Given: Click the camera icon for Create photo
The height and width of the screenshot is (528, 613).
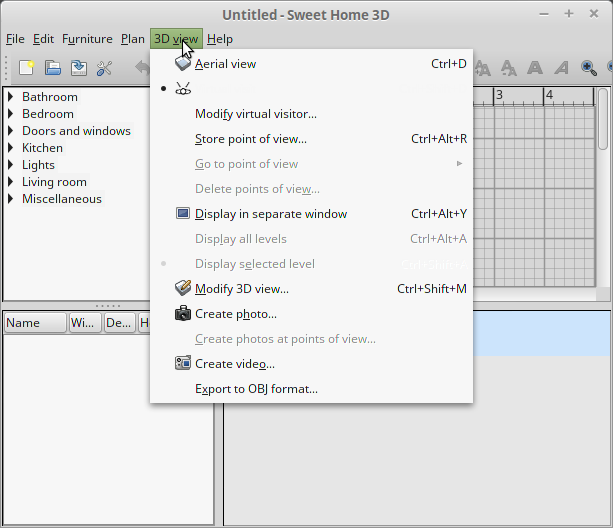Looking at the screenshot, I should click(x=183, y=313).
